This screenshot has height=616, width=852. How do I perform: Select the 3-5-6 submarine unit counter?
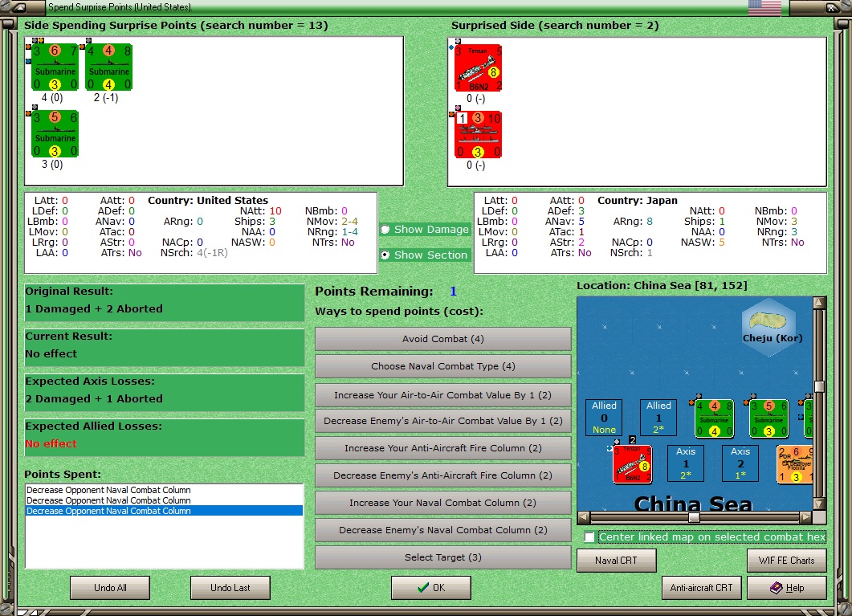(55, 133)
